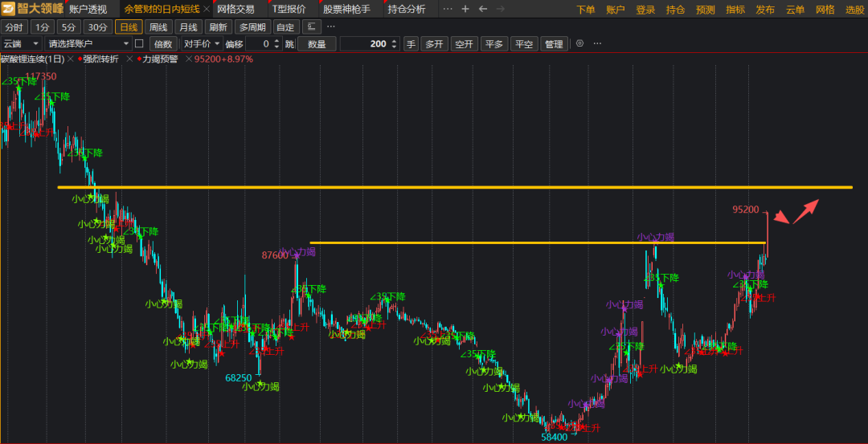Select the 日线 period toggle

click(x=127, y=26)
